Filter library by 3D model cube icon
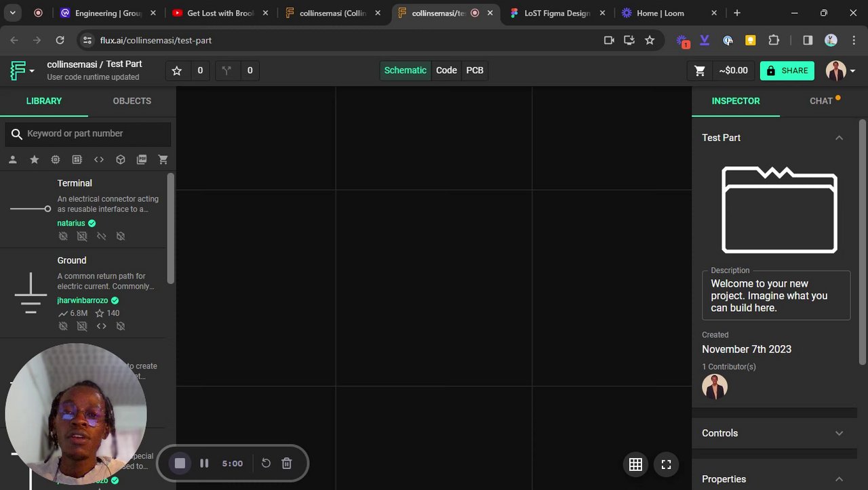 tap(120, 159)
